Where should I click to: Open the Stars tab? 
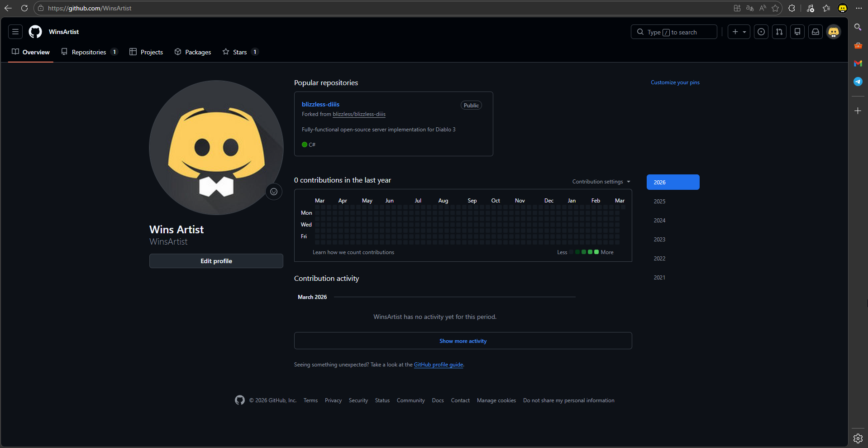tap(240, 52)
